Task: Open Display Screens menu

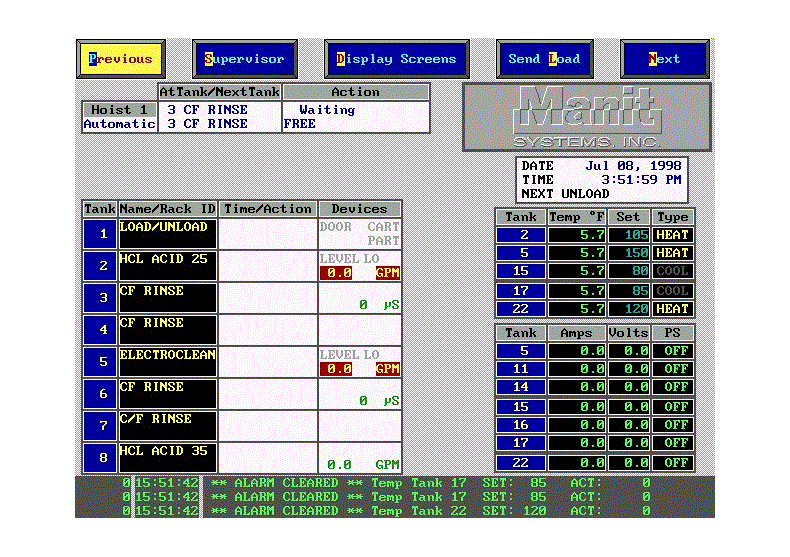Action: tap(396, 59)
